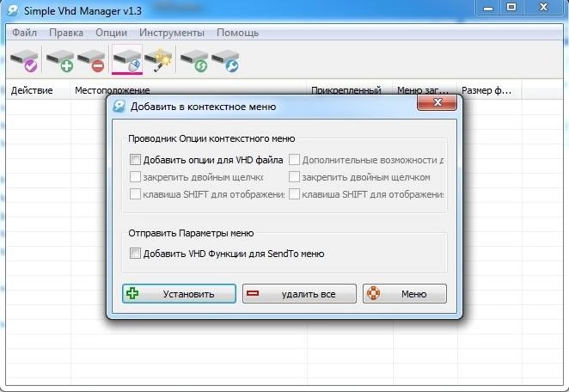Open the Помощь menu
Viewport: 569px width, 392px height.
tap(238, 33)
